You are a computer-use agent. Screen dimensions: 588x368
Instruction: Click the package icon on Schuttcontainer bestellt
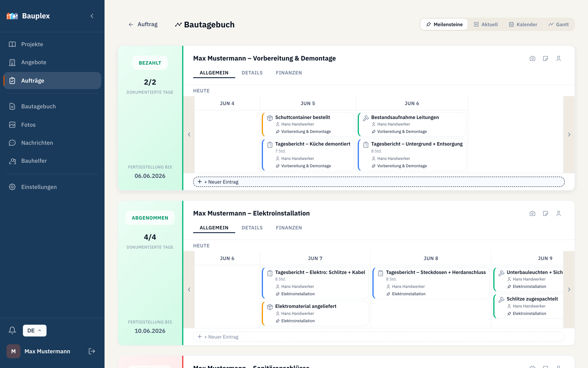[x=270, y=118]
